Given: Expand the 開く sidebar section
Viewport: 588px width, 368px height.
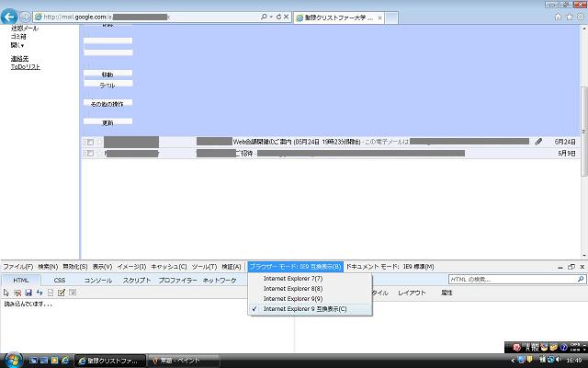Looking at the screenshot, I should pyautogui.click(x=17, y=45).
